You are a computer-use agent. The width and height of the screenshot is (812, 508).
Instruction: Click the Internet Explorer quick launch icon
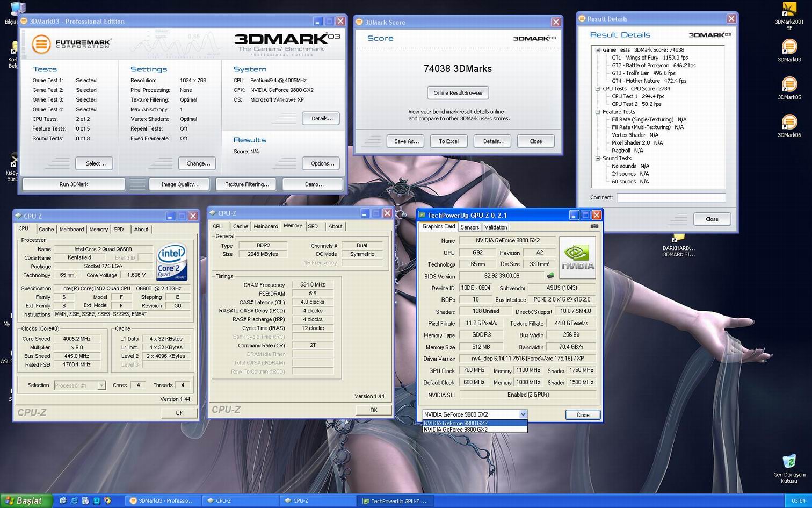coord(74,500)
